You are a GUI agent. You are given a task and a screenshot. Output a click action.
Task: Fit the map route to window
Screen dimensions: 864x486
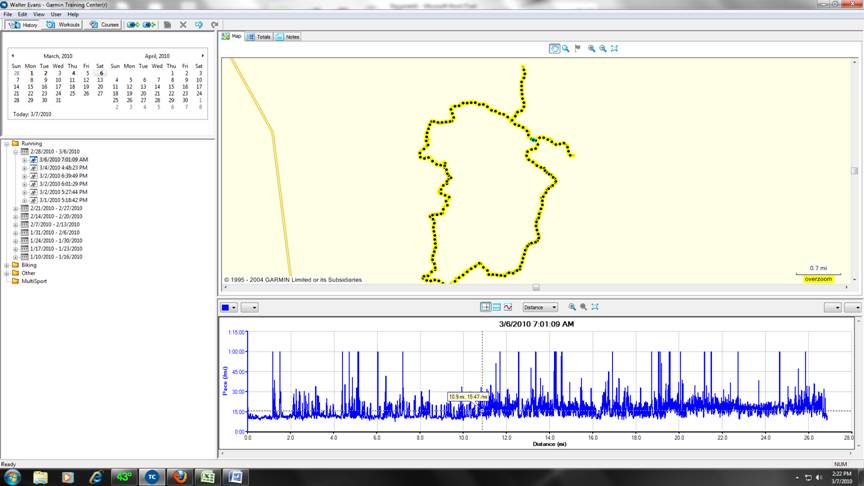click(x=614, y=48)
